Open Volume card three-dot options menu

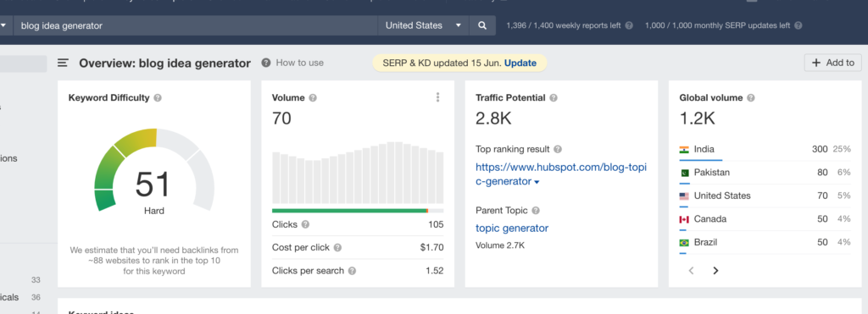click(x=437, y=97)
